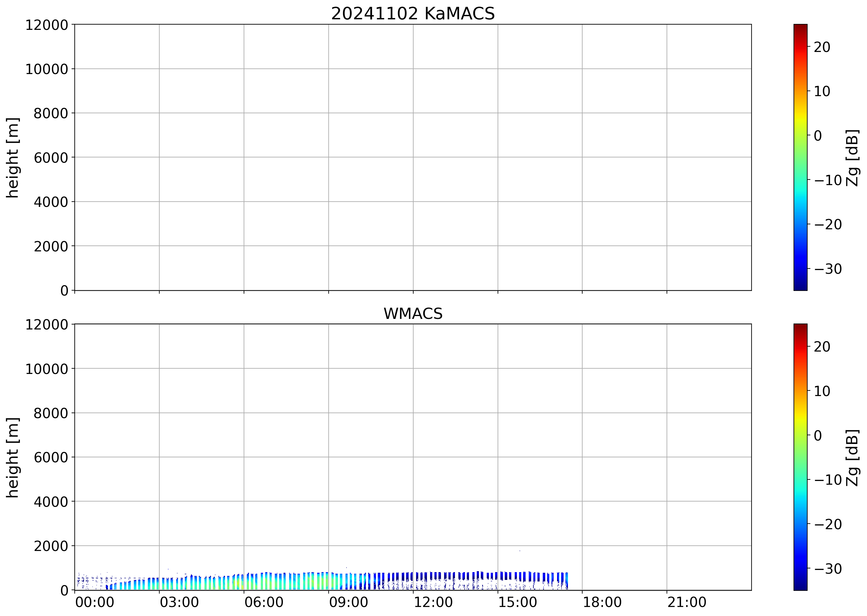Click the 18:00 x-axis tick label
867x616 pixels.
[602, 602]
